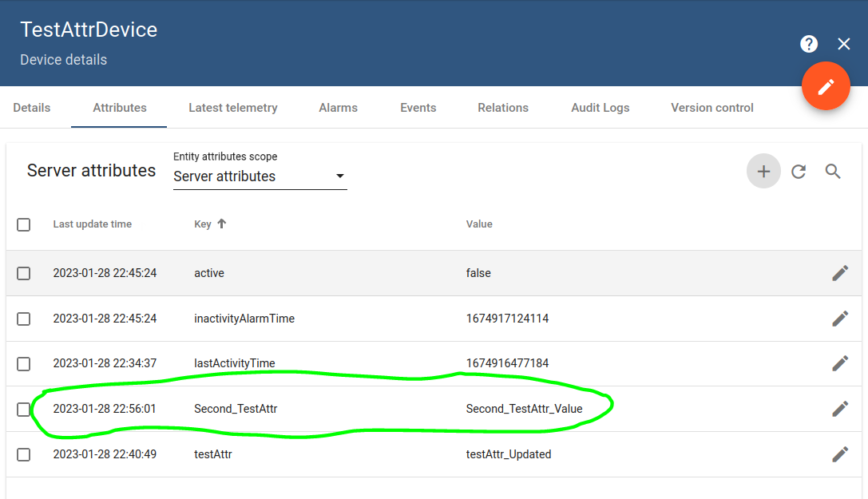This screenshot has height=499, width=868.
Task: Open the Details tab
Action: [x=31, y=107]
